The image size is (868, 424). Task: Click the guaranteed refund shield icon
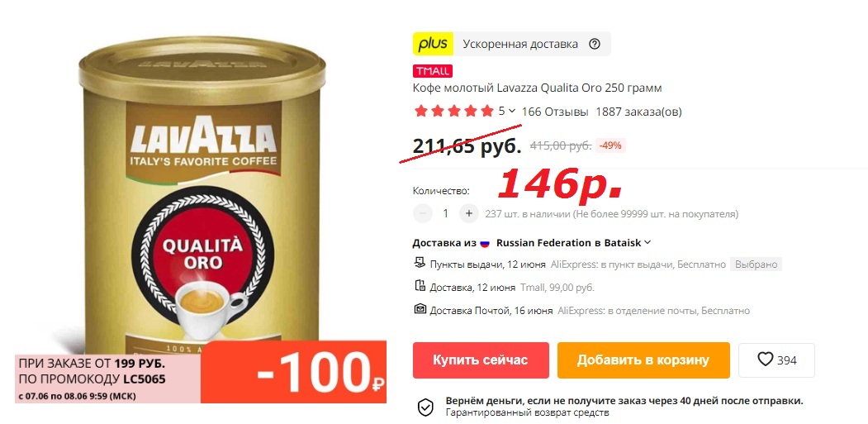pyautogui.click(x=425, y=407)
